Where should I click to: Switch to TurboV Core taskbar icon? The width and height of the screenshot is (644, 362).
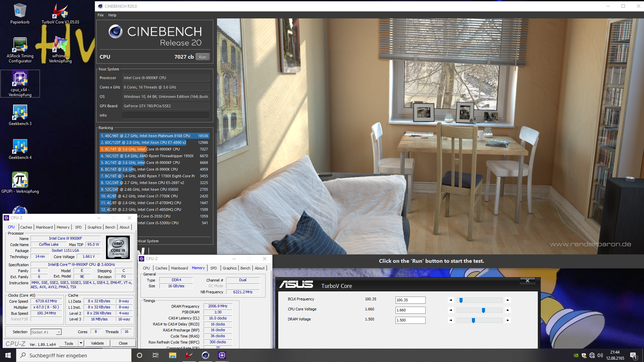(x=189, y=355)
